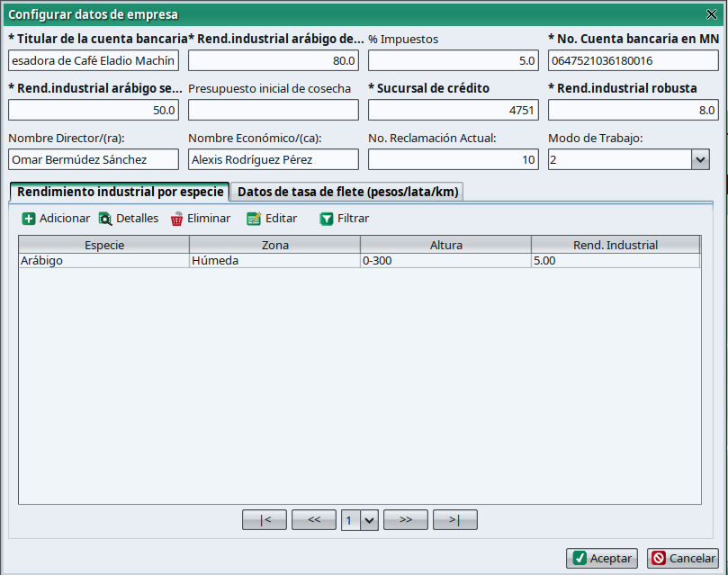Click the Presupuesto inicial de cosecha field
Image resolution: width=728 pixels, height=575 pixels.
(274, 110)
